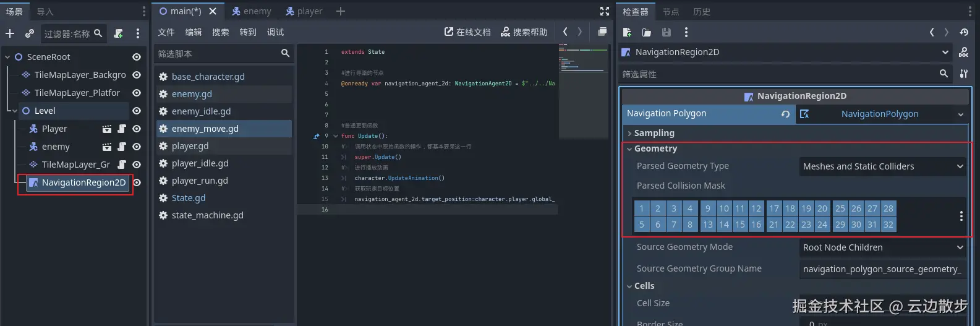Switch to the enemy scene tab
The width and height of the screenshot is (980, 326).
(252, 11)
